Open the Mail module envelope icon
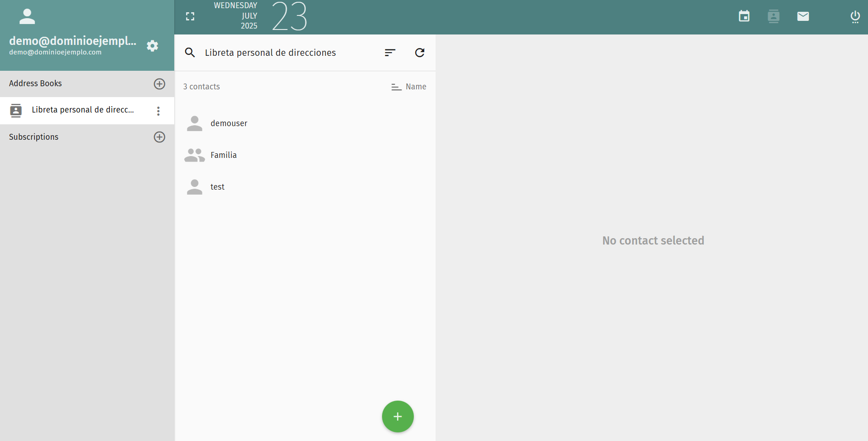 (803, 16)
